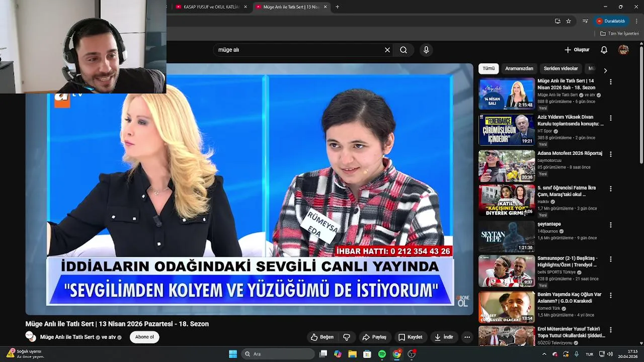Click the Abone ol subscribe button
The width and height of the screenshot is (644, 362).
pyautogui.click(x=144, y=337)
